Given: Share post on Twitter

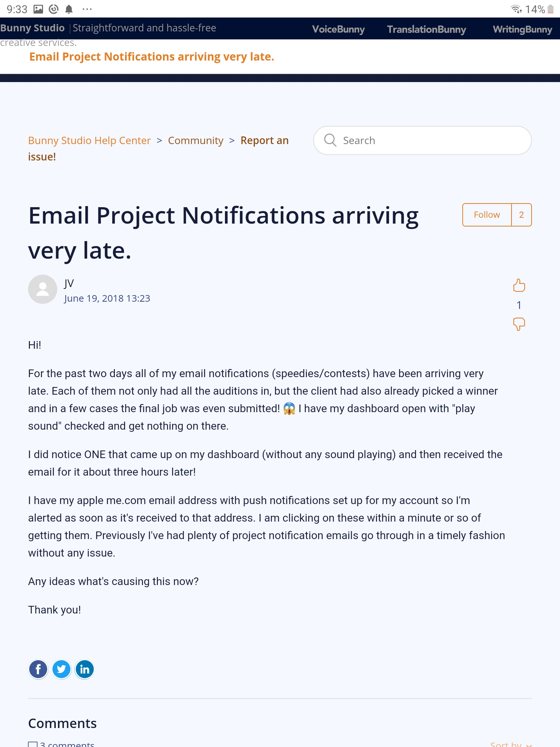Looking at the screenshot, I should [61, 669].
